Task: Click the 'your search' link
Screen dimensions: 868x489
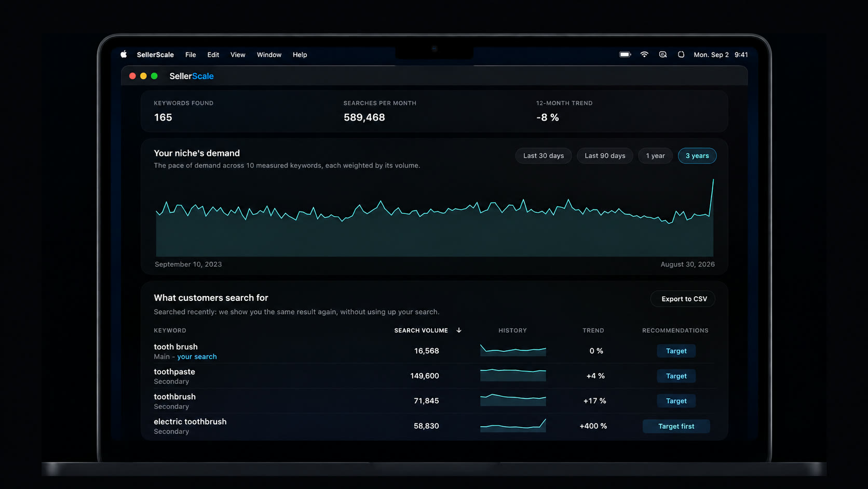Action: [x=197, y=356]
